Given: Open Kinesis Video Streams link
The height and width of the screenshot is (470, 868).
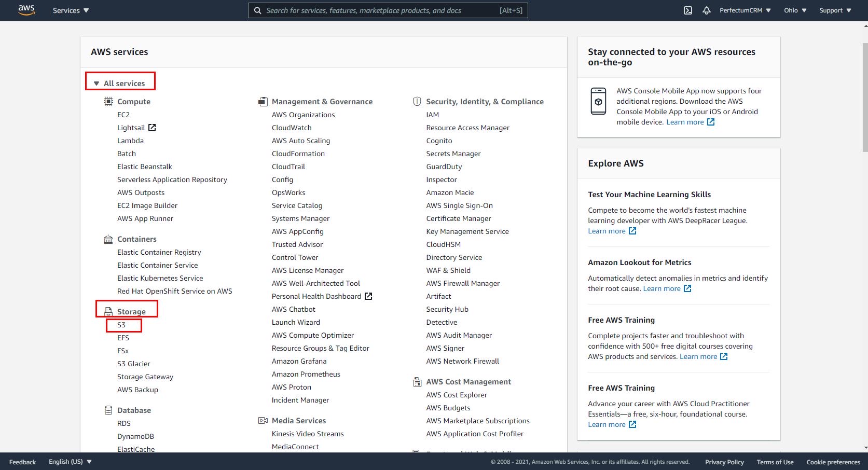Looking at the screenshot, I should [x=308, y=434].
